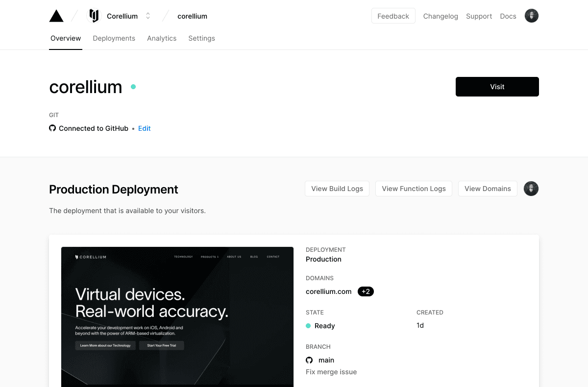Click the main branch link
588x387 pixels.
tap(326, 360)
